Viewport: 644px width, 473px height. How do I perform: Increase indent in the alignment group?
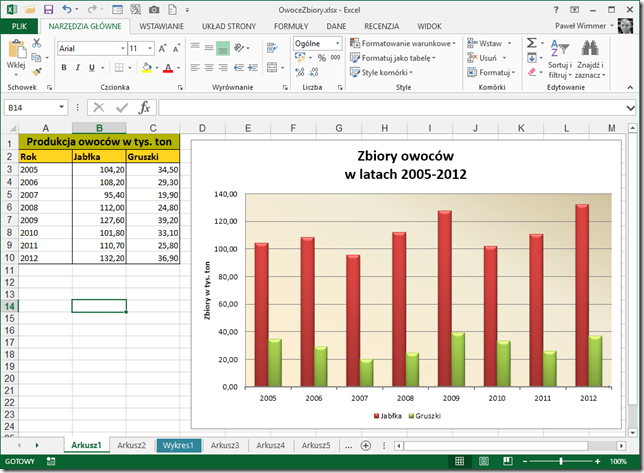coord(253,67)
